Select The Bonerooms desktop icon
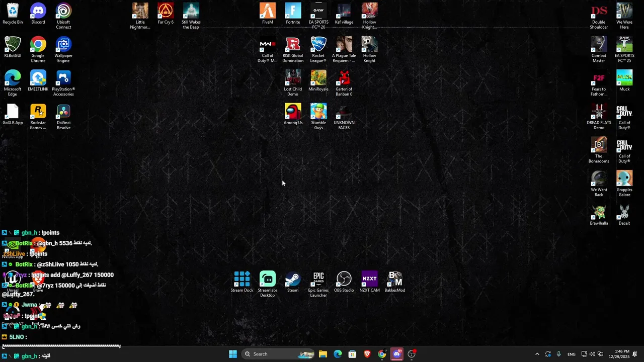This screenshot has height=362, width=644. (599, 150)
